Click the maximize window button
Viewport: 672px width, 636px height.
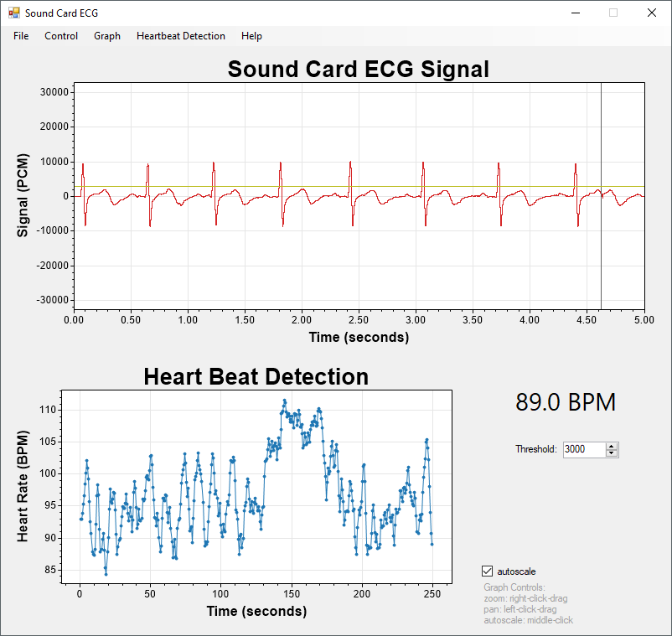613,13
